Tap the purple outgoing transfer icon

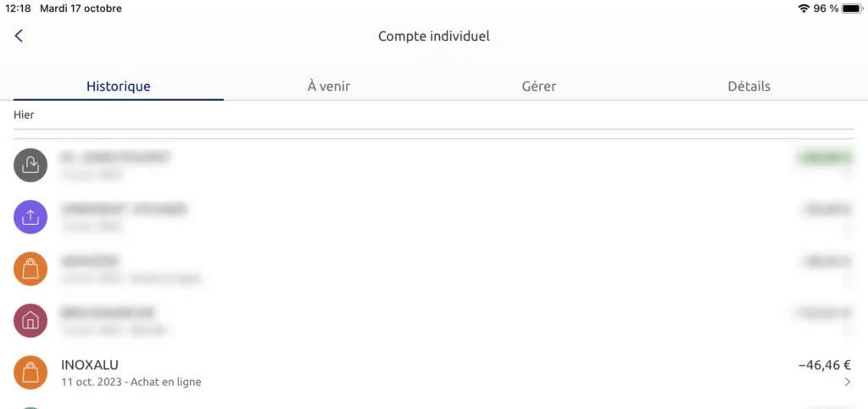(31, 216)
